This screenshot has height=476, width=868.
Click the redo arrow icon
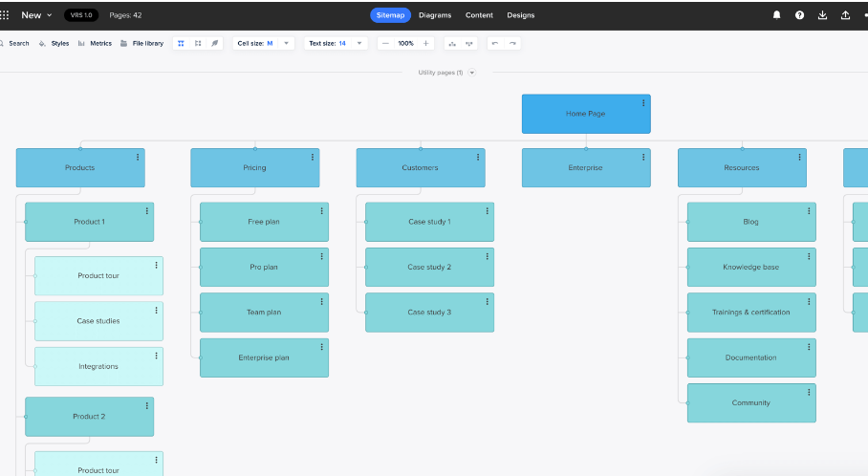(x=513, y=43)
